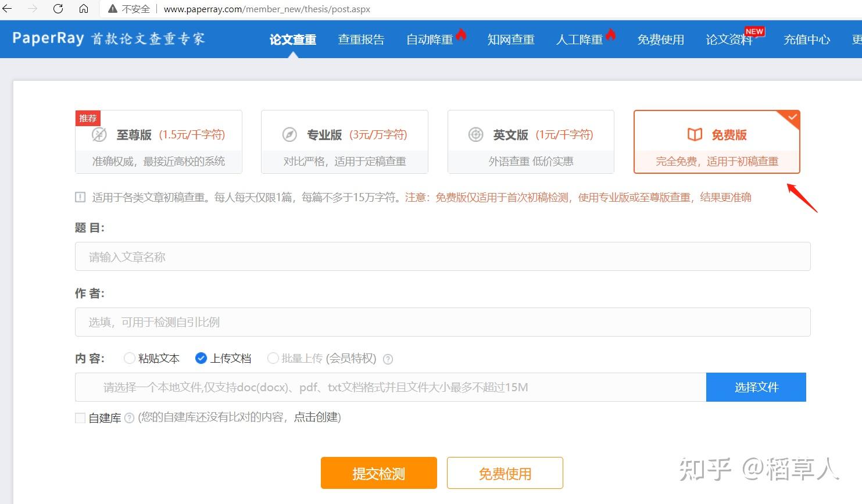Click 对比严格，适用于定稿查重 description
The height and width of the screenshot is (504, 862).
point(345,162)
